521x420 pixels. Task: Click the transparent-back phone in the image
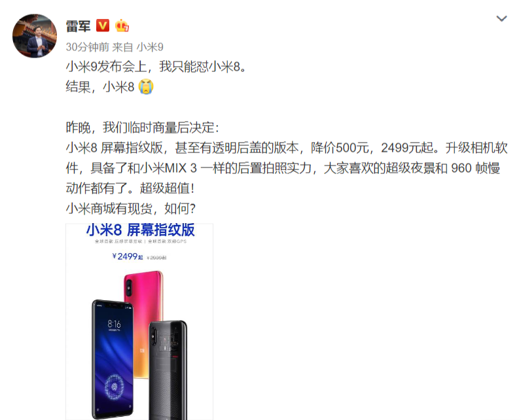click(x=168, y=370)
